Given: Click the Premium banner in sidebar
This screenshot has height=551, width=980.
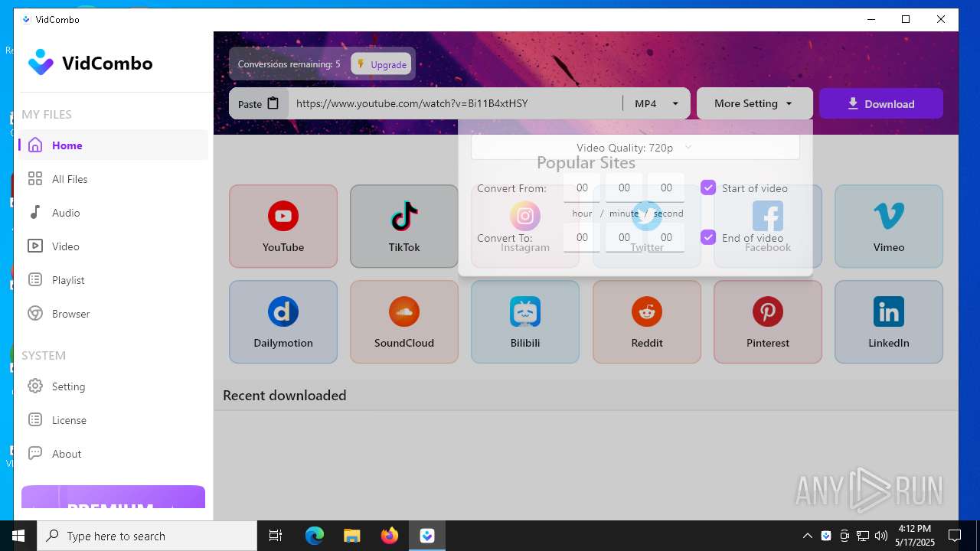Looking at the screenshot, I should (113, 497).
